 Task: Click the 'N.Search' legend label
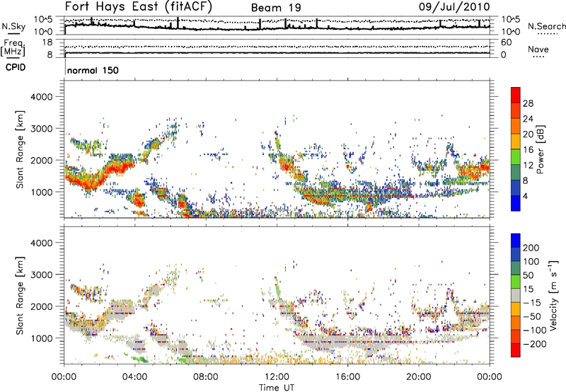click(x=547, y=26)
